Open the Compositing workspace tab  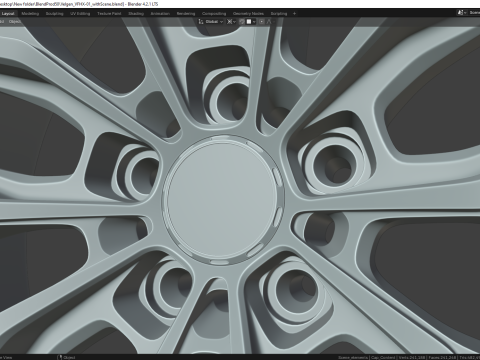214,14
